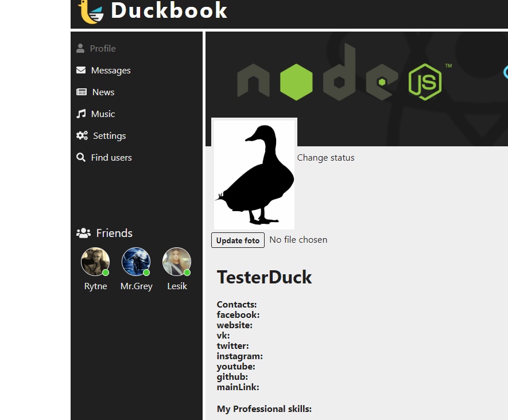Open the Find users page
Viewport: 508px width, 420px height.
(111, 158)
